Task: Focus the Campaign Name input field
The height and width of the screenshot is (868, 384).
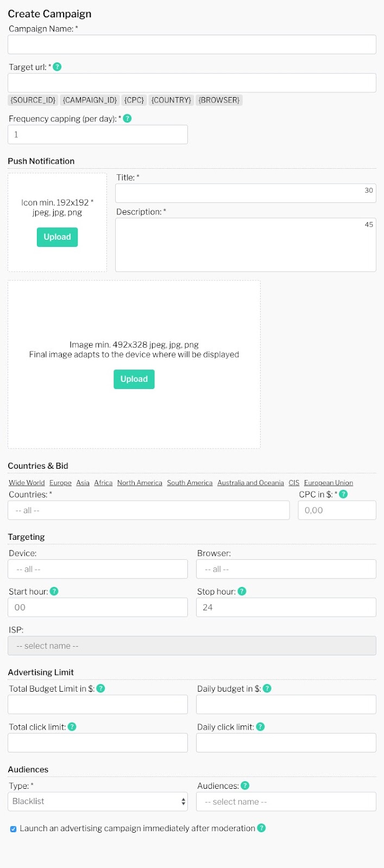Action: [192, 44]
